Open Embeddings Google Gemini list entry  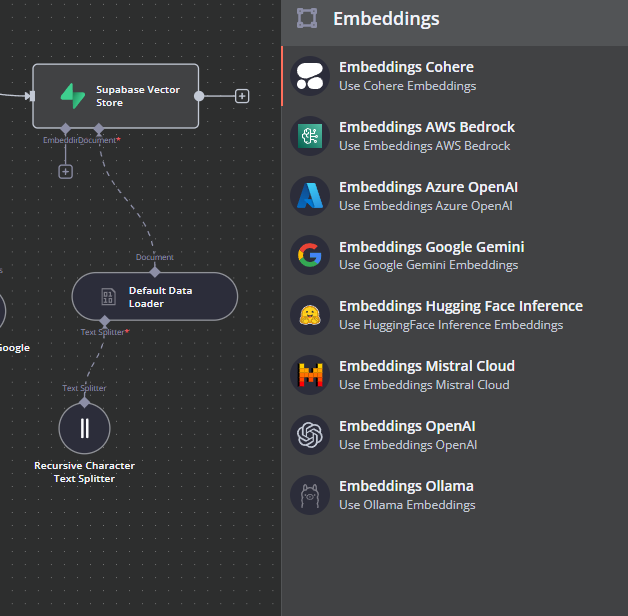click(431, 247)
